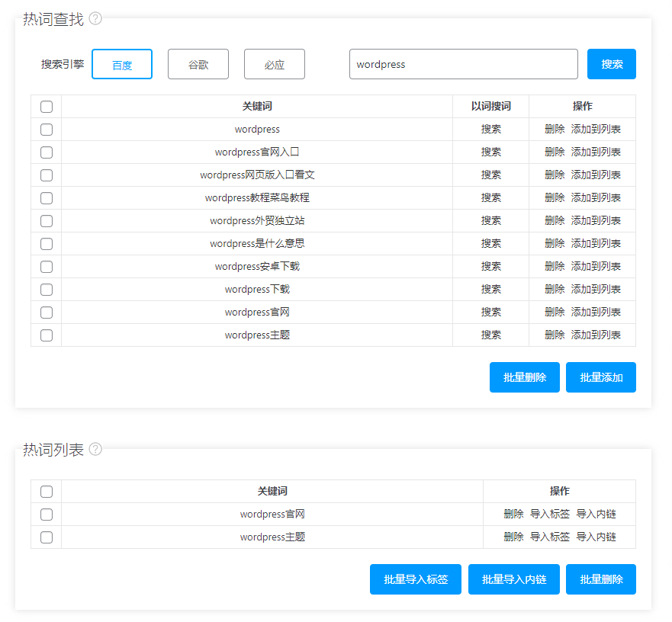Check the box for wordpress教程菜鸟教程
Screen dimensions: 672x622
(x=47, y=198)
